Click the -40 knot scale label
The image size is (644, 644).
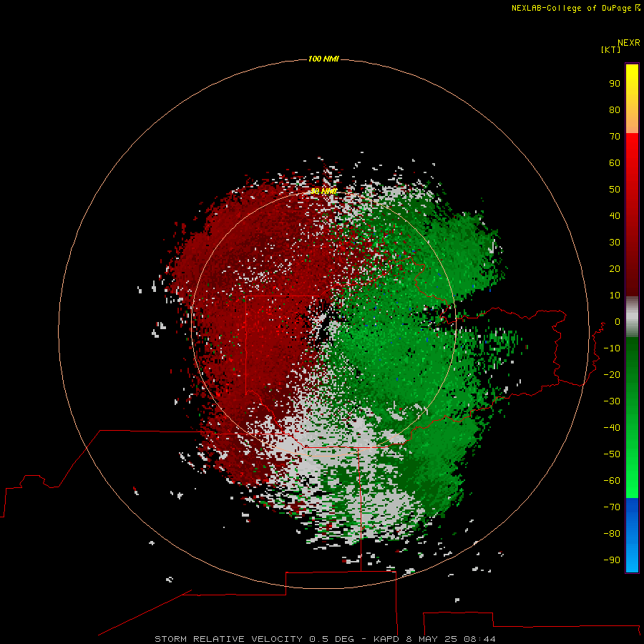612,428
